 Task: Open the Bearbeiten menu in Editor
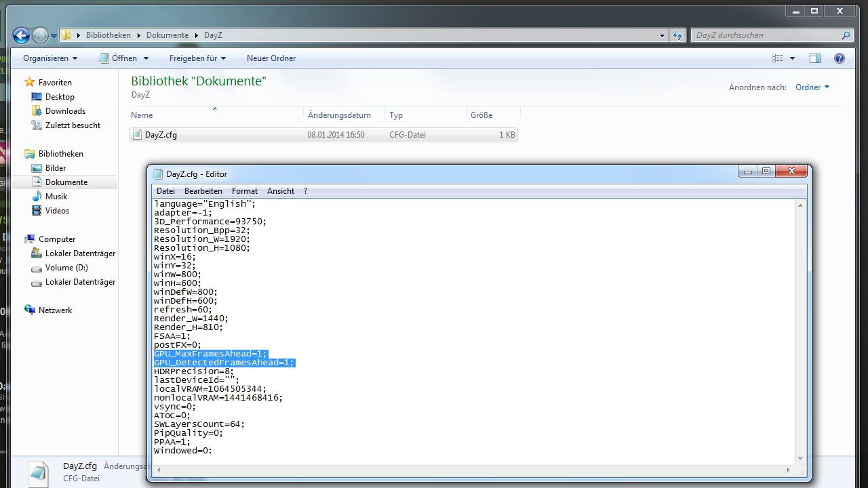click(x=203, y=191)
